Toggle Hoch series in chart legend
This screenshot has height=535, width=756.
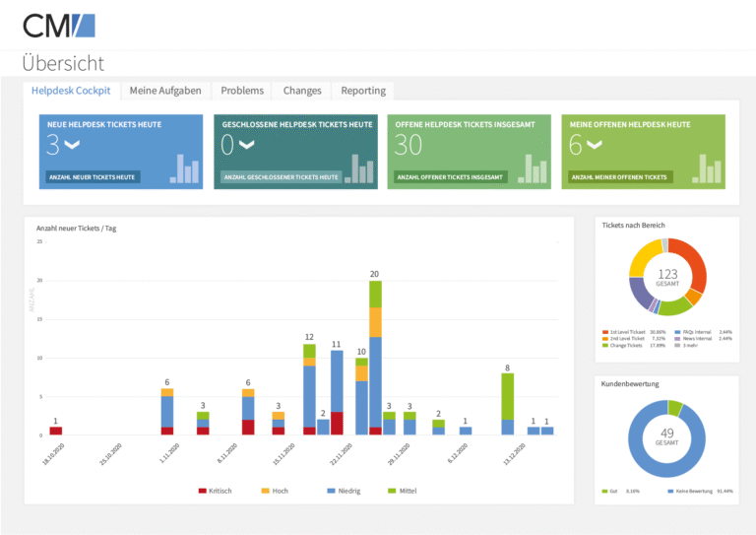(x=275, y=491)
